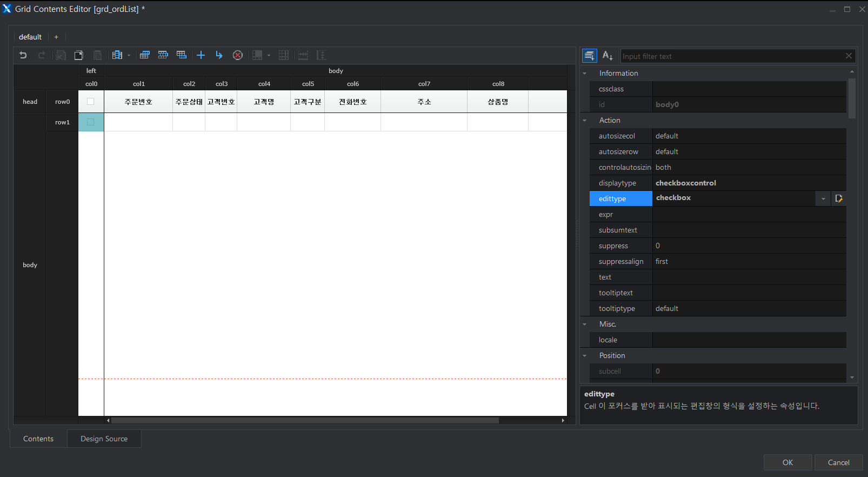Screen dimensions: 868x477
Task: Add a new format tab with plus
Action: tap(56, 37)
